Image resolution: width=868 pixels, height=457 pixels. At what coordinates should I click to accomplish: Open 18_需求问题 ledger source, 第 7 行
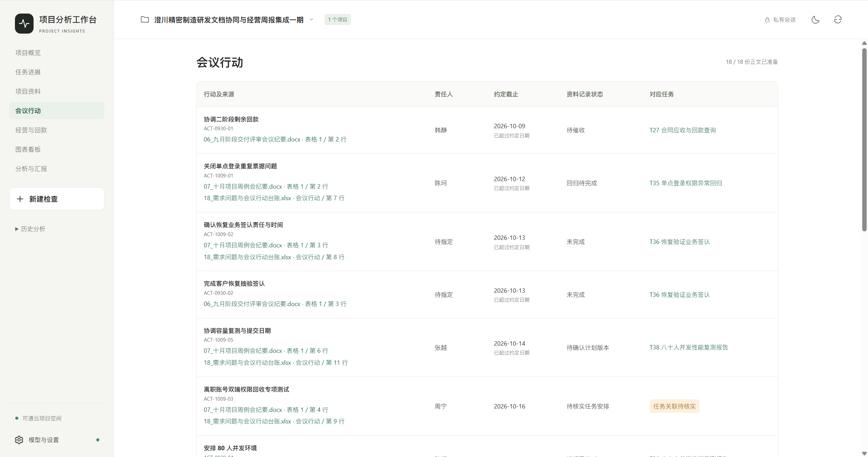(x=274, y=198)
